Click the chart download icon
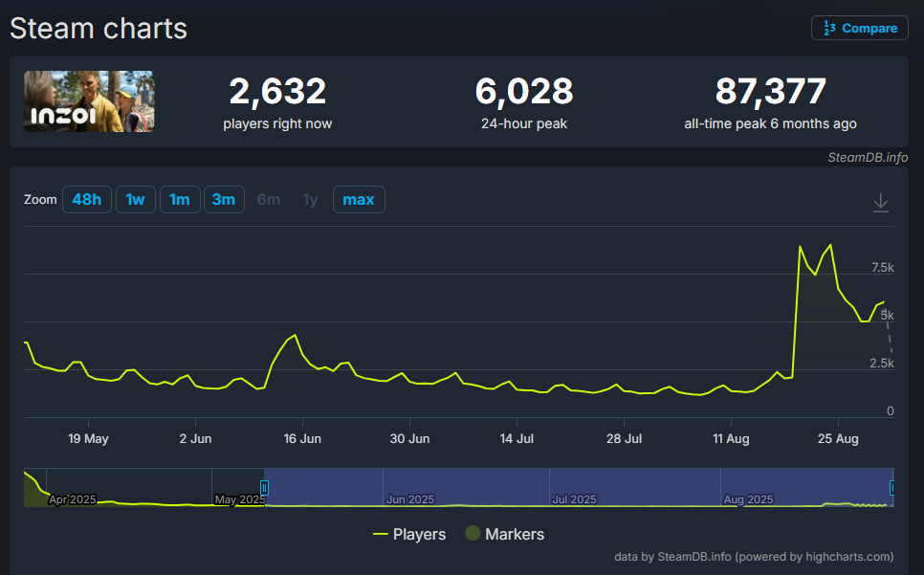 [x=880, y=203]
